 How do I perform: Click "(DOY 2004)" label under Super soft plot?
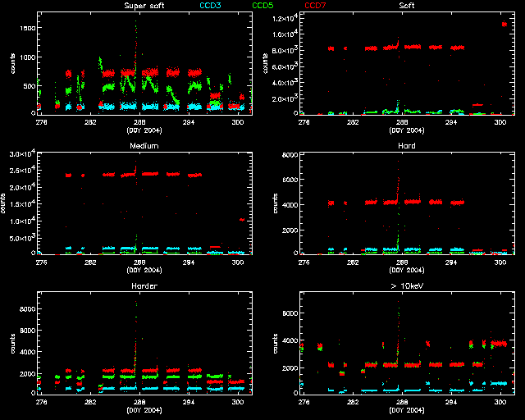[x=143, y=130]
